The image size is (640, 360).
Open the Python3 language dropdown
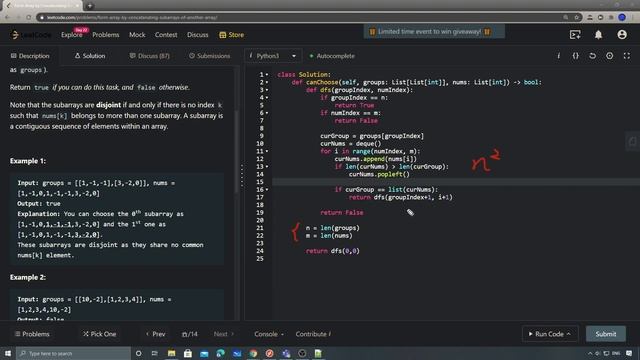pyautogui.click(x=273, y=56)
